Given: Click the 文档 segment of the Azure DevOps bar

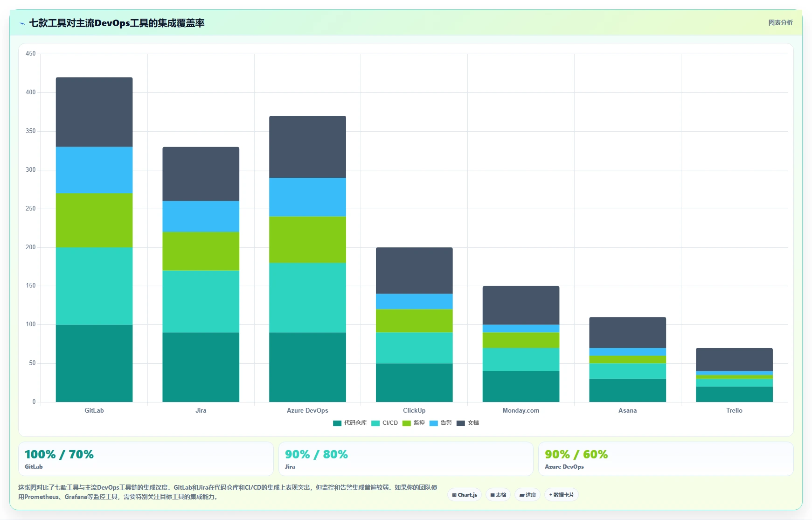Looking at the screenshot, I should tap(308, 147).
